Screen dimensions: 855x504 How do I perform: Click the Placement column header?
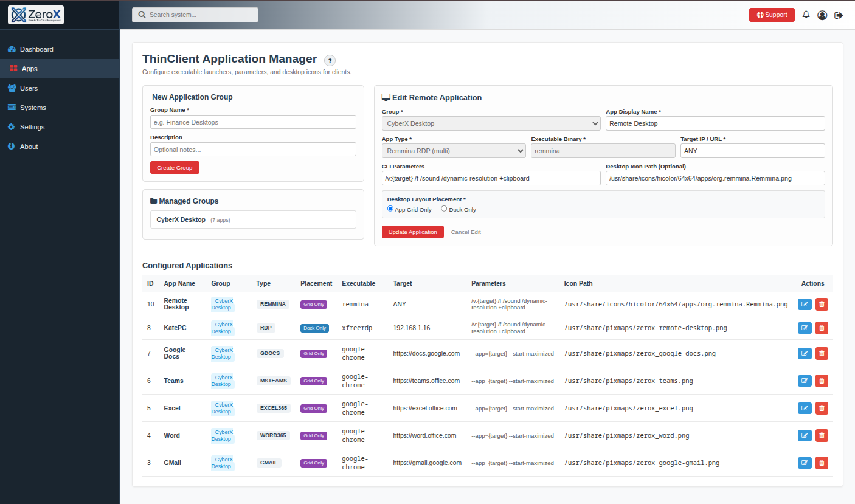pyautogui.click(x=316, y=283)
